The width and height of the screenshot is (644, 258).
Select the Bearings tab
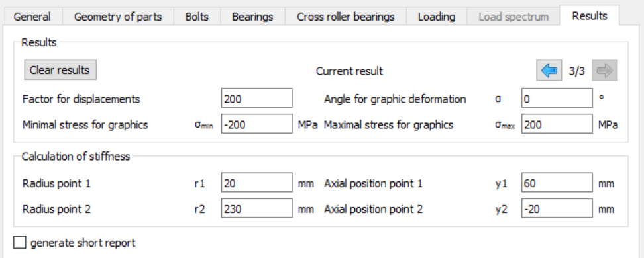coord(252,17)
